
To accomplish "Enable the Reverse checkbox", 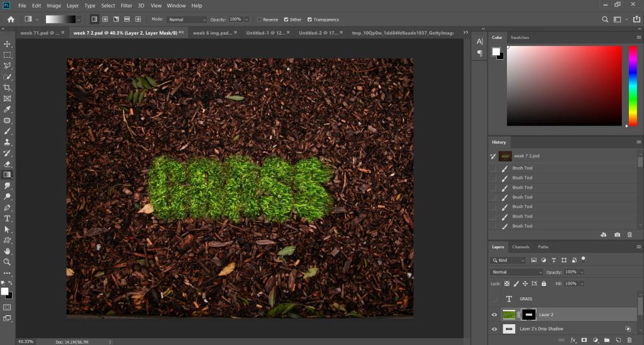I will (x=260, y=19).
